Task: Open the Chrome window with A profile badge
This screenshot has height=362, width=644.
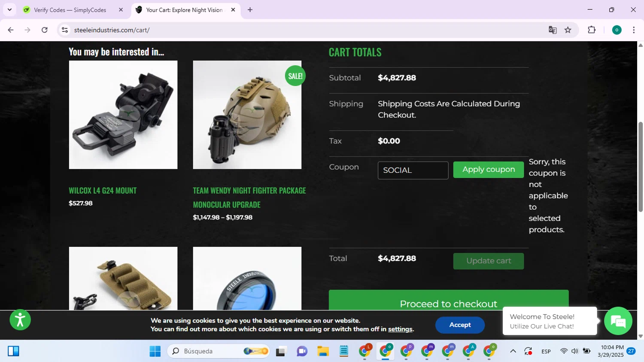Action: pos(468,351)
